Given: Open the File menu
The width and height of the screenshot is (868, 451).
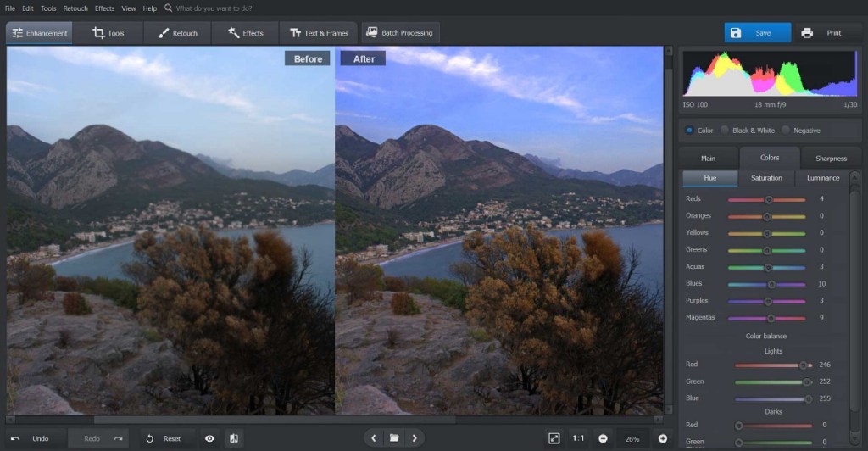Looking at the screenshot, I should (10, 8).
